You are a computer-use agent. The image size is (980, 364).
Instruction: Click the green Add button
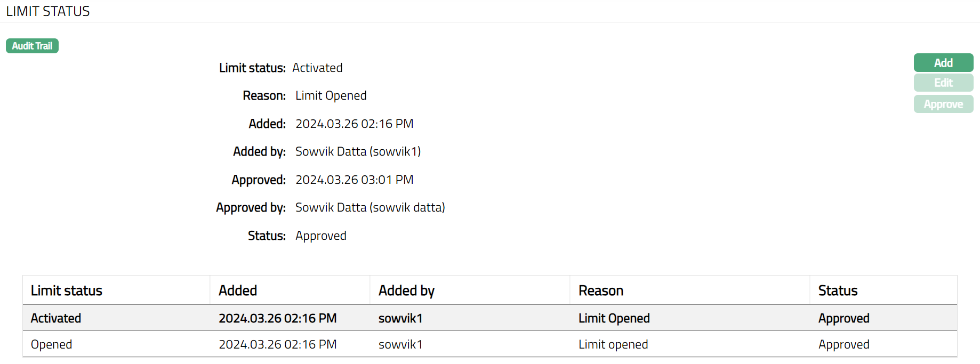point(943,63)
